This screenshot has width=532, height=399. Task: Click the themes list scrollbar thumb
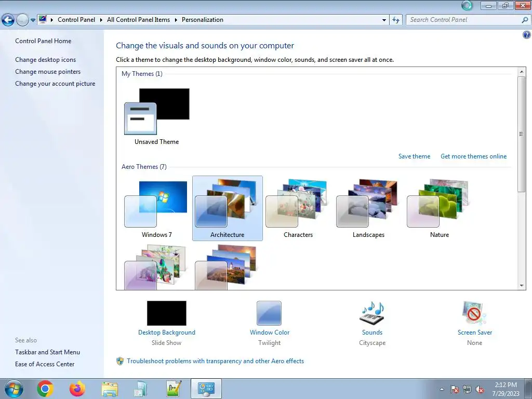pyautogui.click(x=521, y=134)
